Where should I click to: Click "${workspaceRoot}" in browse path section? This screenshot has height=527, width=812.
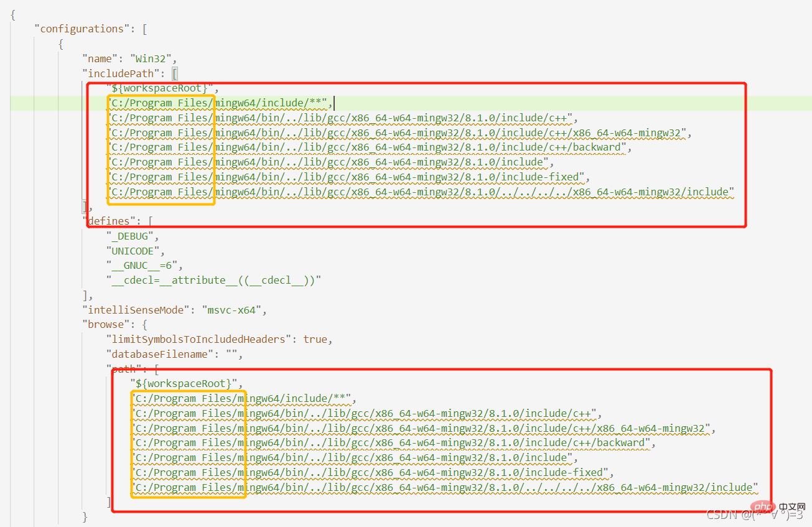tap(183, 384)
